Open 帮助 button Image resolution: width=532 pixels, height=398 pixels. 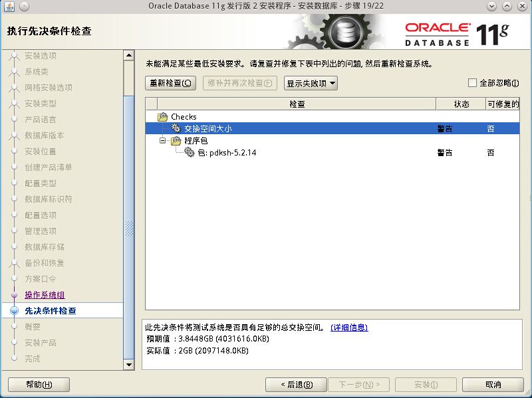pos(39,385)
